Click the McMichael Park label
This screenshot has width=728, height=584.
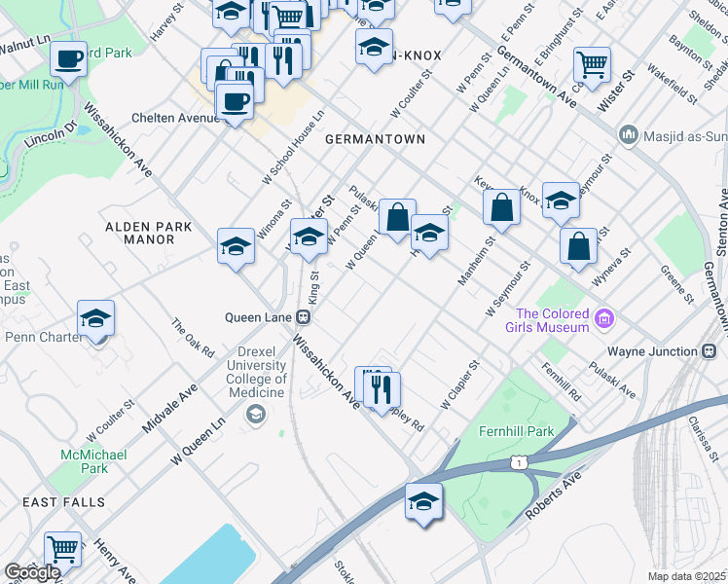[93, 461]
